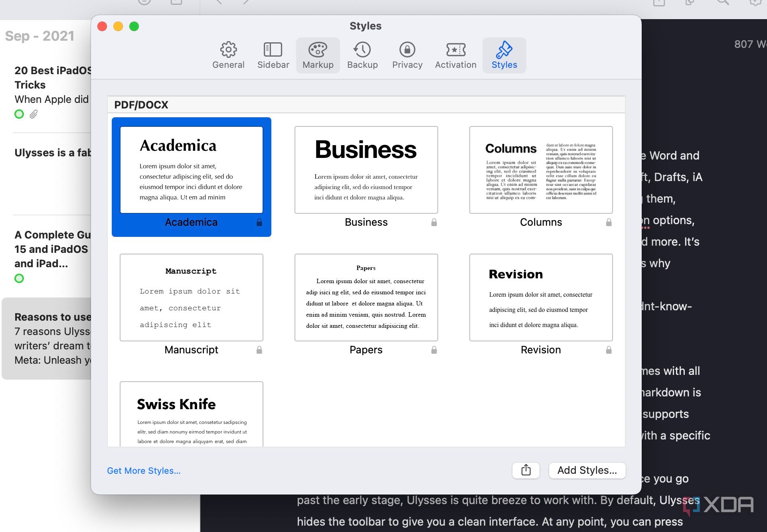Click the lock icon beside Manuscript
The width and height of the screenshot is (767, 532).
pos(259,350)
